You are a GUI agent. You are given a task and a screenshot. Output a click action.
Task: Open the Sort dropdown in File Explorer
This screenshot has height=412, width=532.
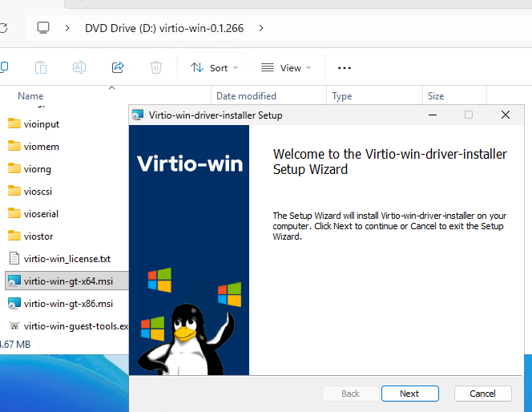click(x=214, y=68)
